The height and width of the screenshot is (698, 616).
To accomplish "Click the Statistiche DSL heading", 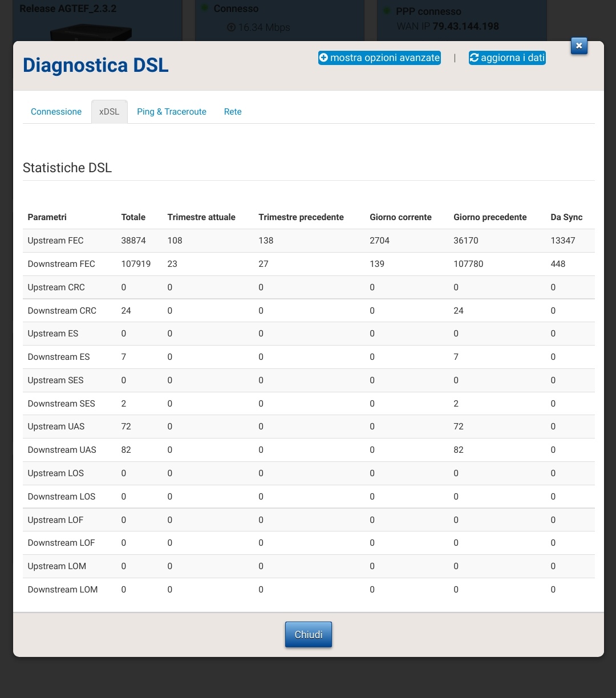I will click(67, 168).
